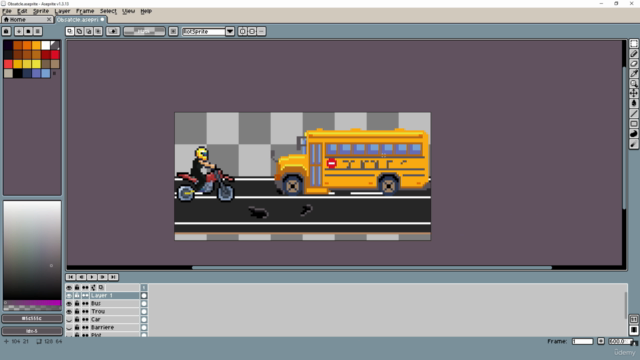Pick the white palette swatch
The width and height of the screenshot is (640, 360).
pos(45,45)
